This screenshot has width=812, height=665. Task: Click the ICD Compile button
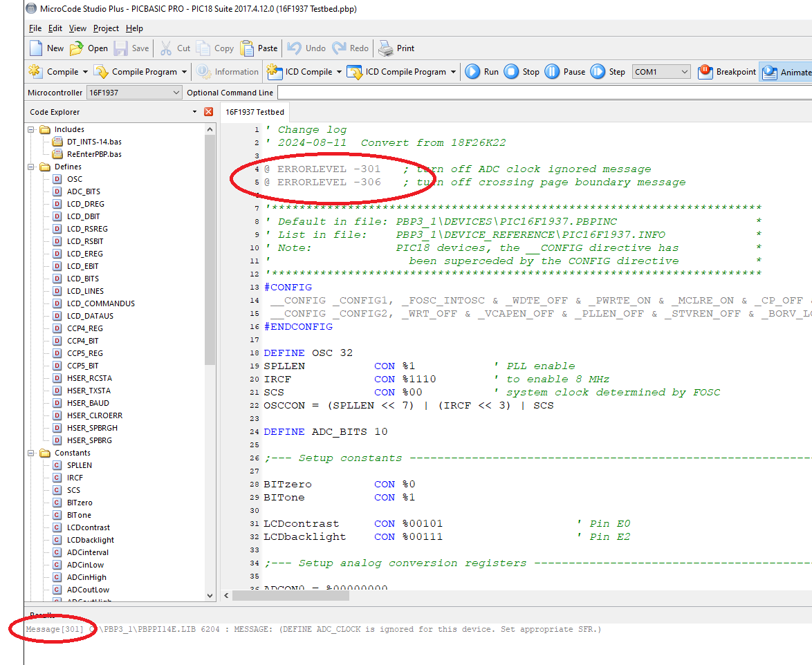click(304, 72)
